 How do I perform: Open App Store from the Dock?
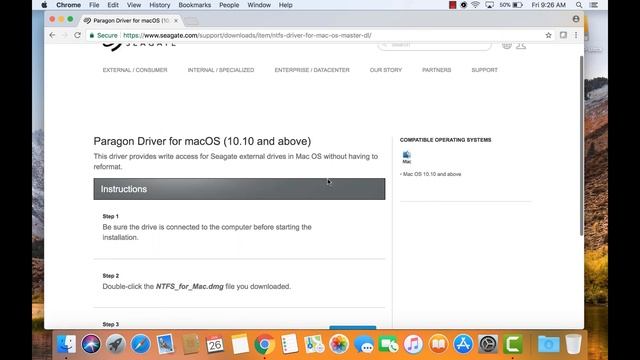click(x=463, y=344)
